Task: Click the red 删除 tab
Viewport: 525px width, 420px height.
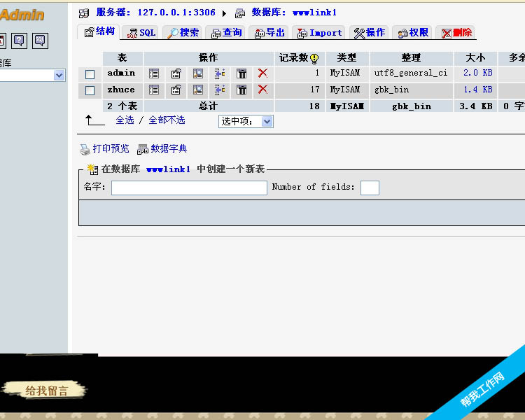Action: [456, 33]
